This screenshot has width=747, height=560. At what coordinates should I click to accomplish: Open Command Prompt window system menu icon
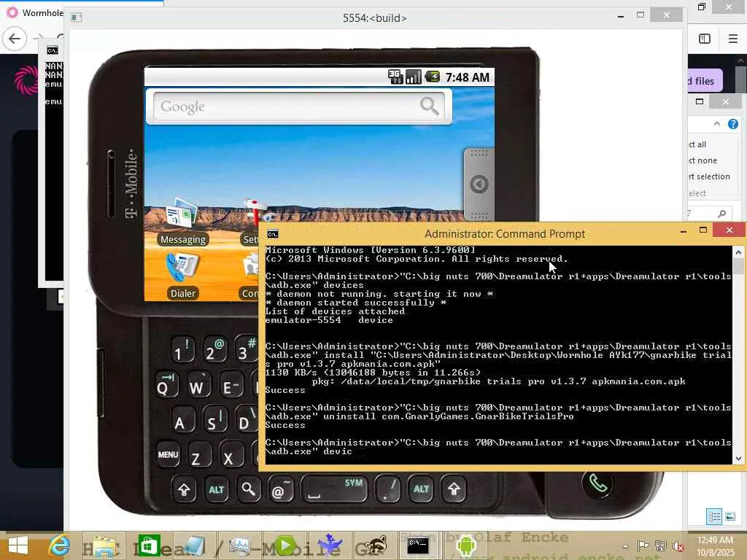click(273, 234)
